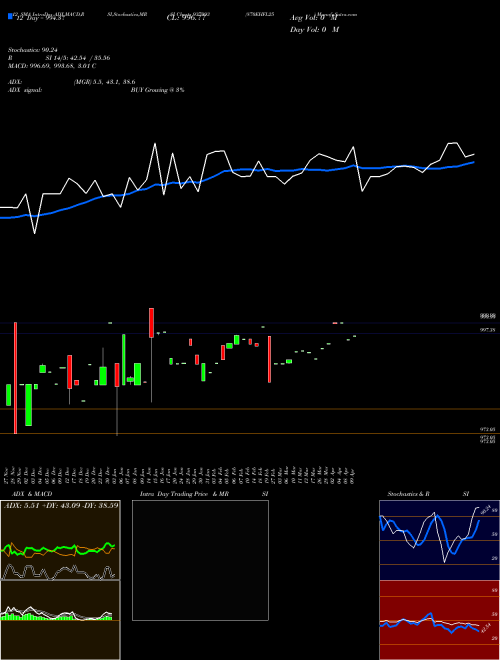Click the blue 12-day SMA legend square
Screen dimensions: 500x660
coord(10,16)
